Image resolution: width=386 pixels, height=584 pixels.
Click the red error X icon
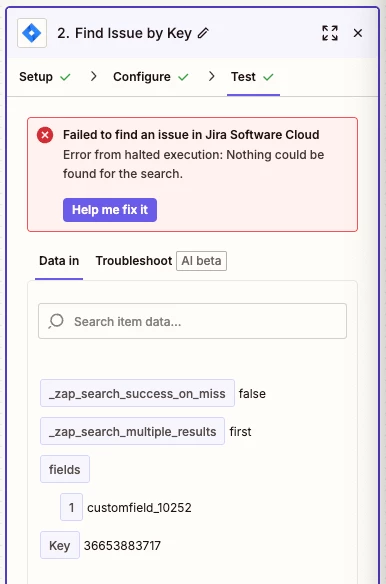[x=45, y=135]
